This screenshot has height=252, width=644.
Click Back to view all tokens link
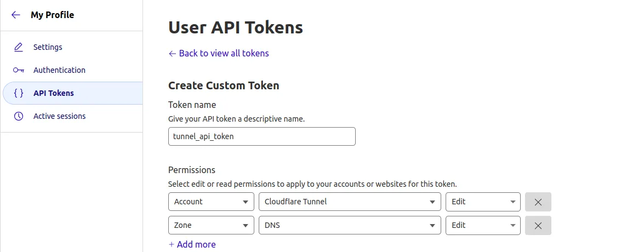point(219,53)
